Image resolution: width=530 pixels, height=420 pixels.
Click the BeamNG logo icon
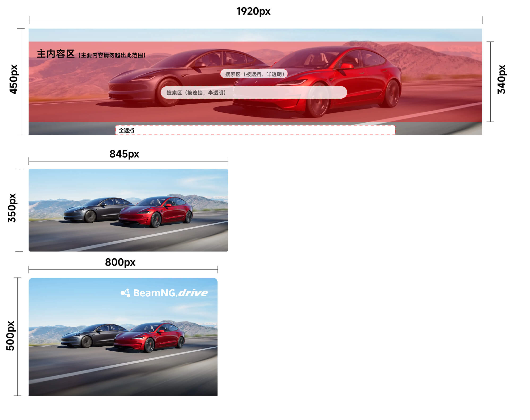(x=125, y=293)
